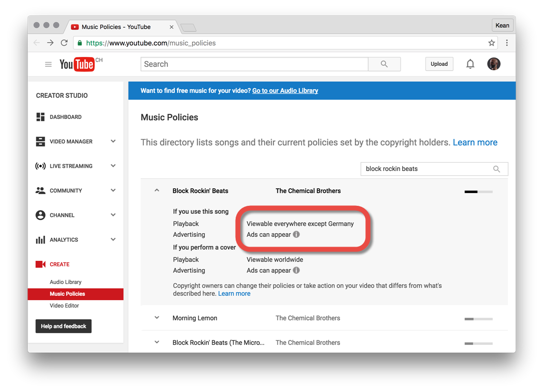Open Chrome's three-dot menu
Image resolution: width=543 pixels, height=392 pixels.
(x=507, y=43)
